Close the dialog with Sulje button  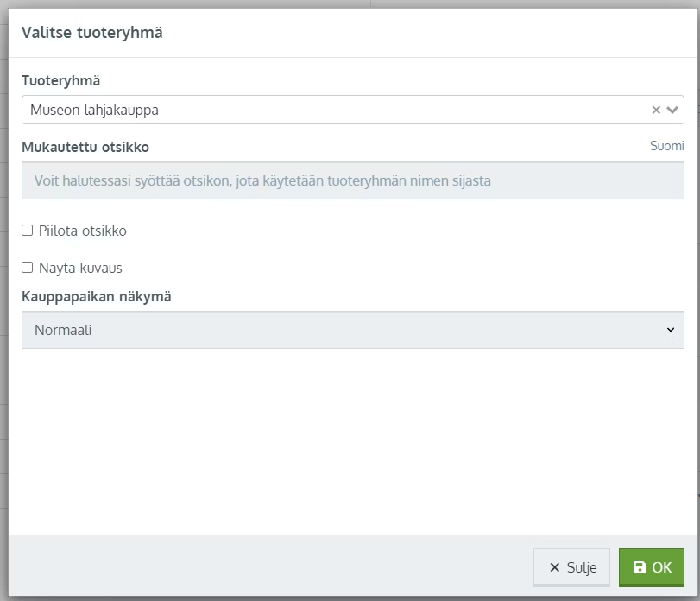[571, 567]
